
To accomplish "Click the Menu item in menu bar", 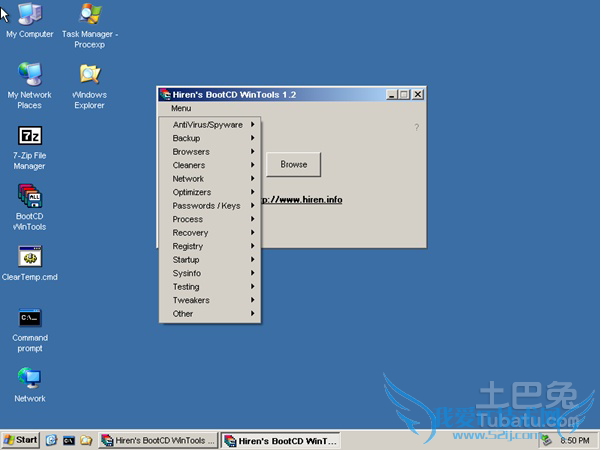I will [181, 108].
